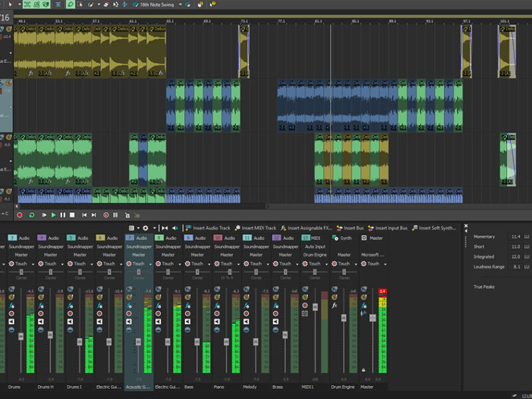532x399 pixels.
Task: Arm the MIDI1 channel strip for recording
Action: pos(306,305)
